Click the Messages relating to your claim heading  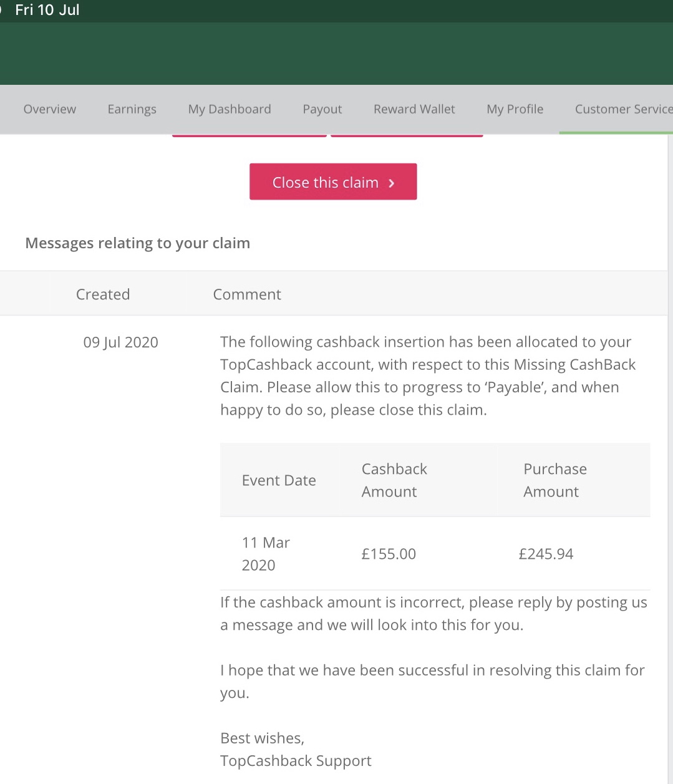click(x=137, y=243)
